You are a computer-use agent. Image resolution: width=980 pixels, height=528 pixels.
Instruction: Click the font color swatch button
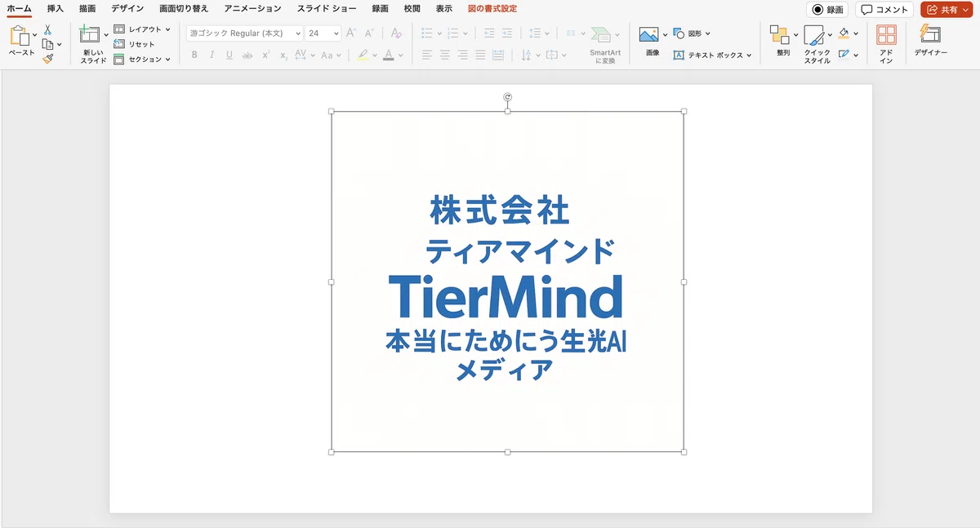[x=389, y=55]
